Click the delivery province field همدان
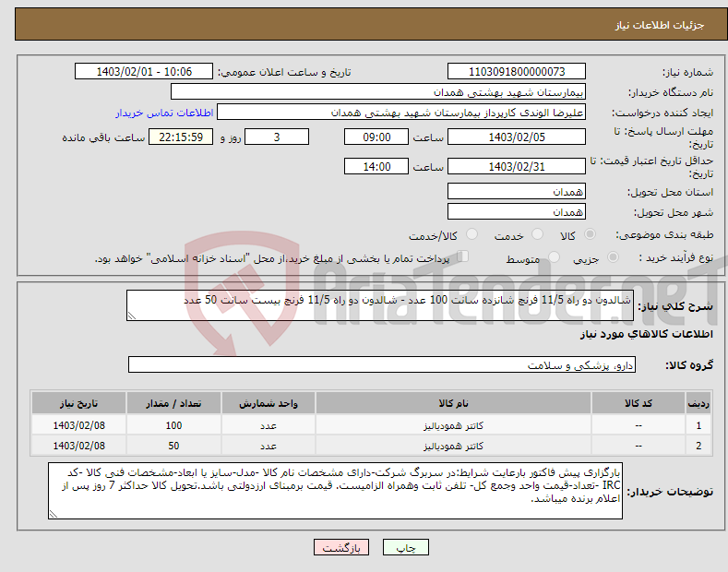Viewport: 728px width, 572px height. point(517,191)
